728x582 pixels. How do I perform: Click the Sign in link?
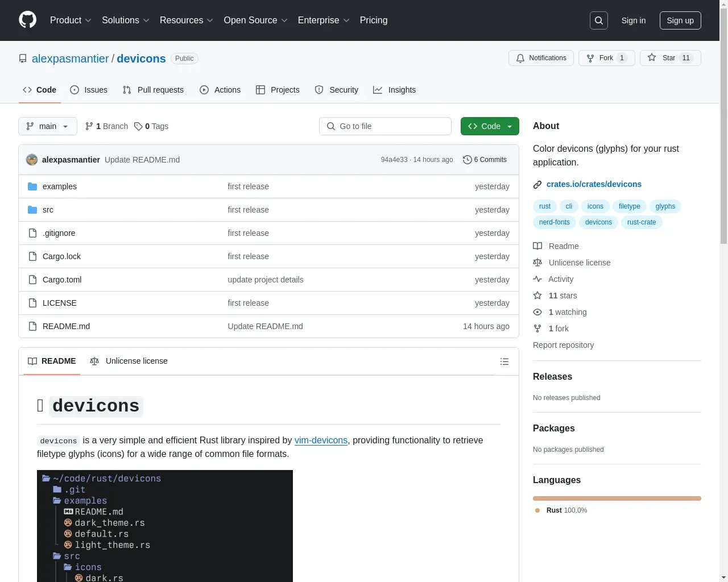(634, 20)
